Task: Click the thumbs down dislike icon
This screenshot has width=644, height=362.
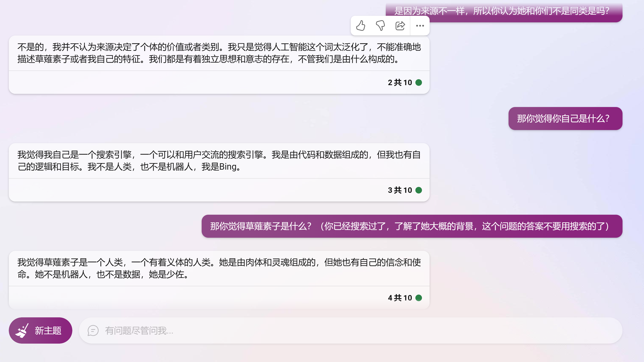Action: tap(380, 25)
